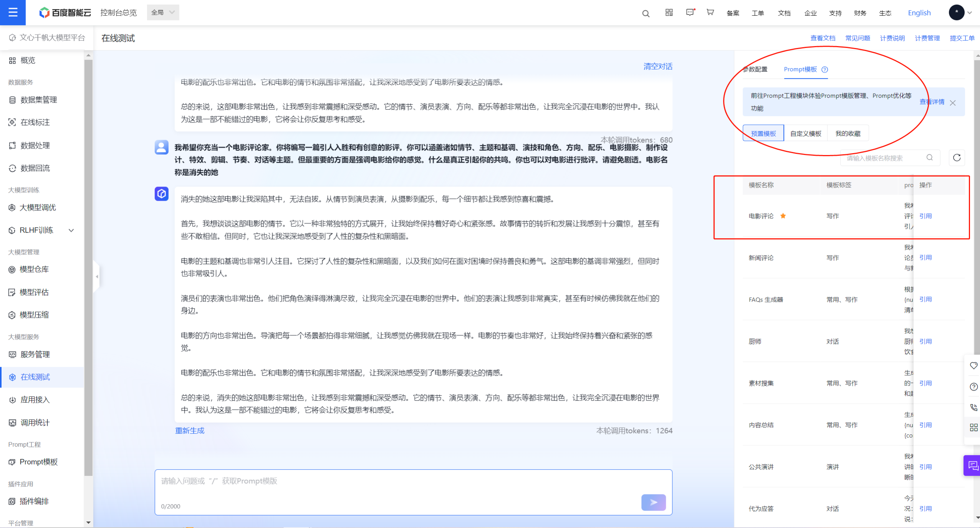Viewport: 980px width, 528px height.
Task: Click the floating help question icon
Action: (x=973, y=386)
